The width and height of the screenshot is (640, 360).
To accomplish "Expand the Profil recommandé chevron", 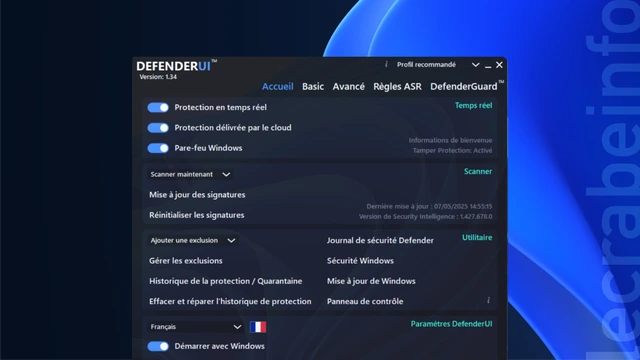I will pyautogui.click(x=476, y=65).
